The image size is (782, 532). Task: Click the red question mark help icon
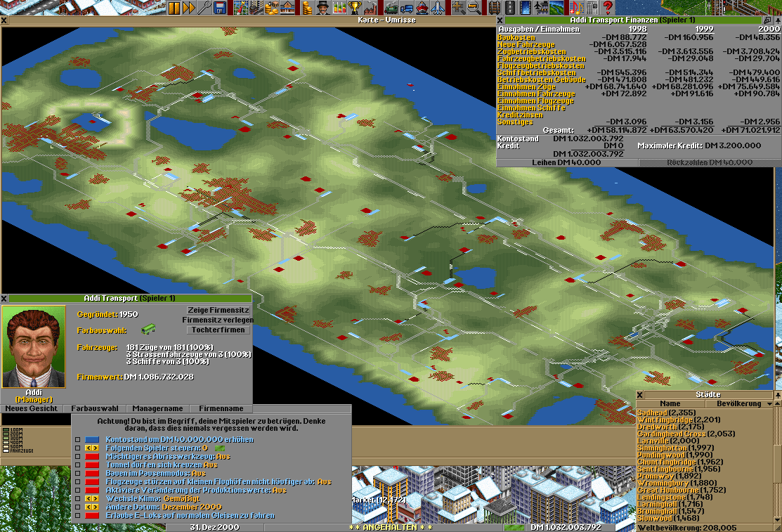(x=607, y=8)
